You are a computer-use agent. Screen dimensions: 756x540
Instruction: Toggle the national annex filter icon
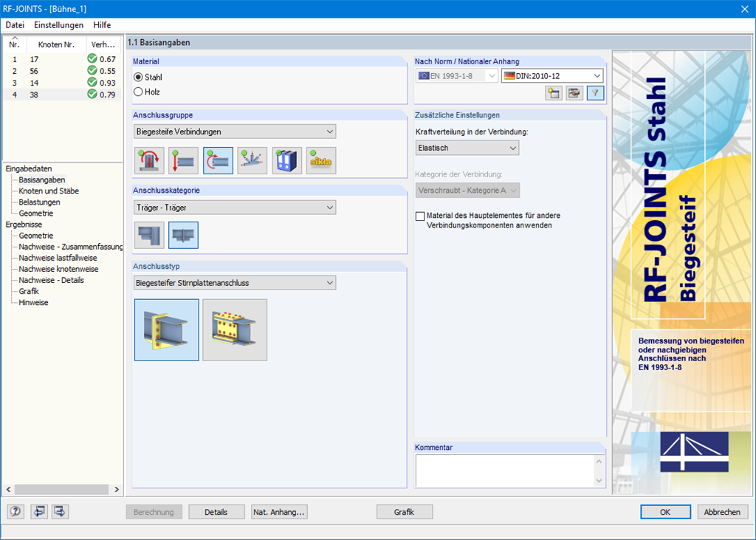596,93
